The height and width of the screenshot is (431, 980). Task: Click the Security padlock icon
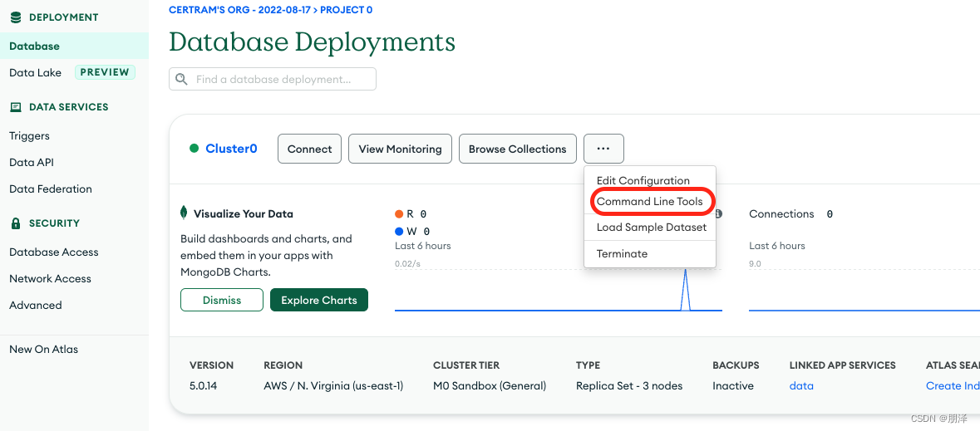tap(16, 223)
